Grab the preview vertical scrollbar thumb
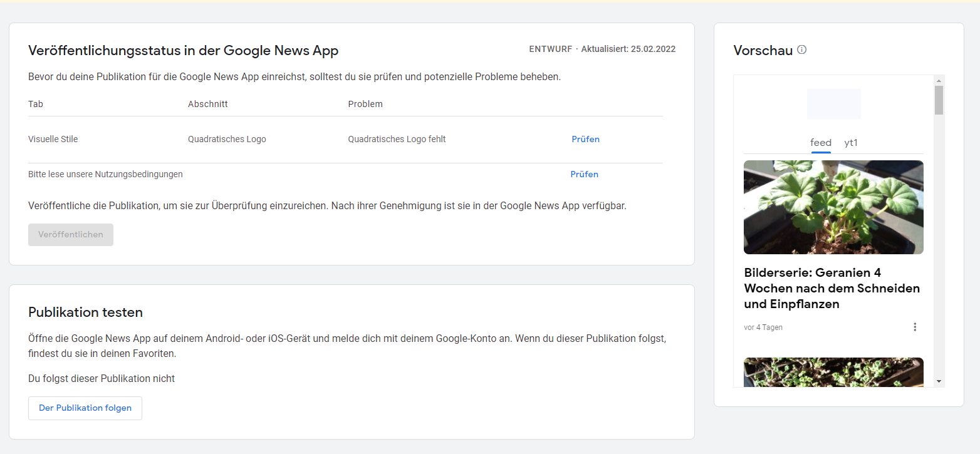The height and width of the screenshot is (454, 980). (939, 100)
